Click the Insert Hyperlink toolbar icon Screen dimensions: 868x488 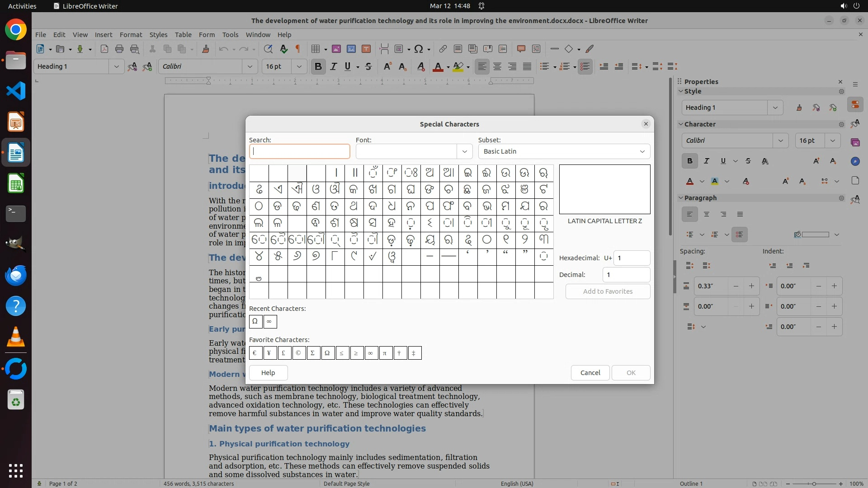tap(443, 49)
